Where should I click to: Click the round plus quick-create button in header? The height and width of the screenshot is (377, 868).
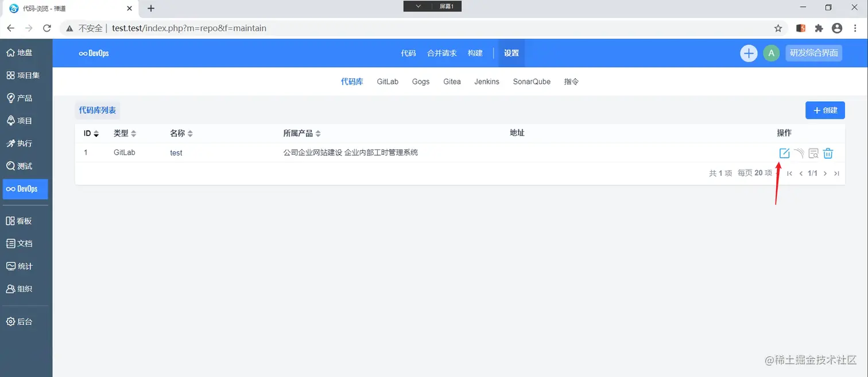click(x=749, y=53)
